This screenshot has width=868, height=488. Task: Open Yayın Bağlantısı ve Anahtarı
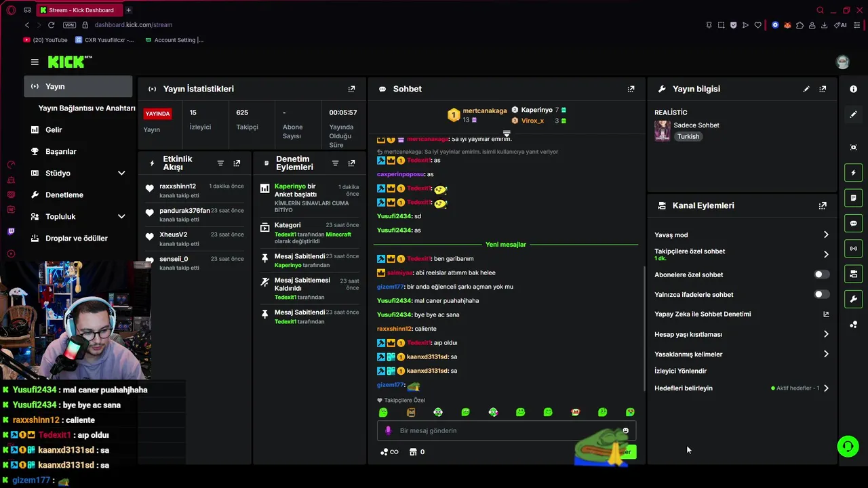(87, 108)
